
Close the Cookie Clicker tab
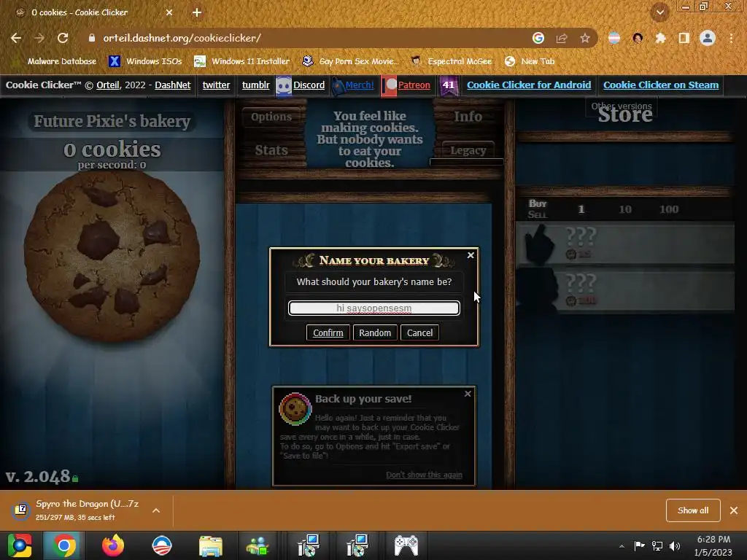tap(169, 12)
